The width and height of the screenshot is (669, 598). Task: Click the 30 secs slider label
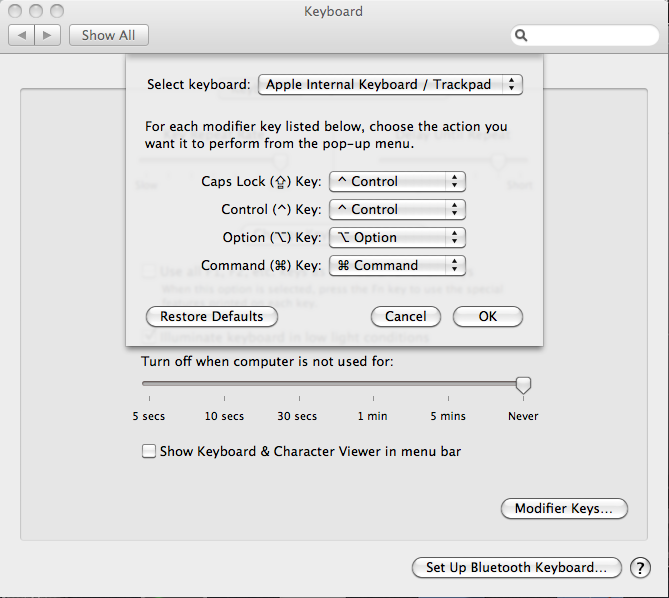tap(297, 416)
